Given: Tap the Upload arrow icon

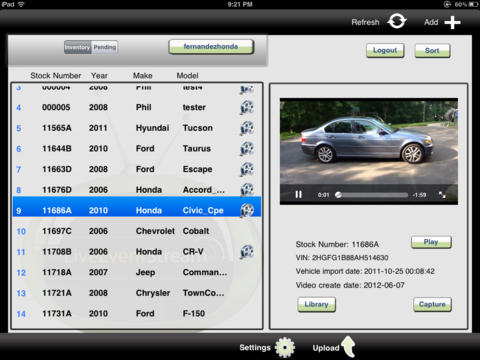Looking at the screenshot, I should (x=349, y=347).
